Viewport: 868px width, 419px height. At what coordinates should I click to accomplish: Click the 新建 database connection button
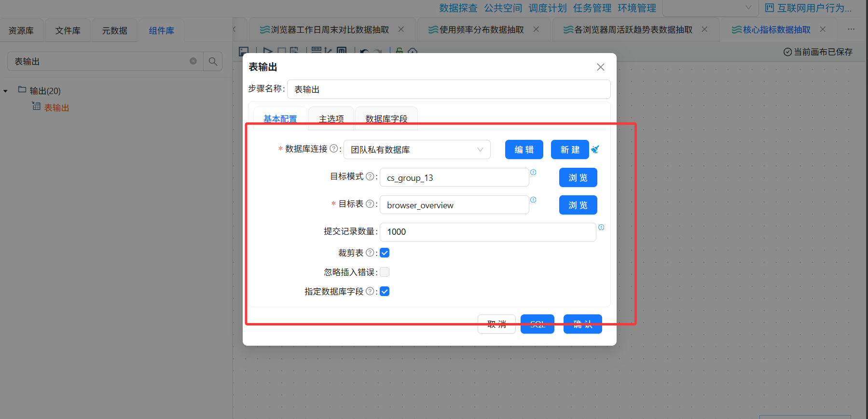coord(570,149)
